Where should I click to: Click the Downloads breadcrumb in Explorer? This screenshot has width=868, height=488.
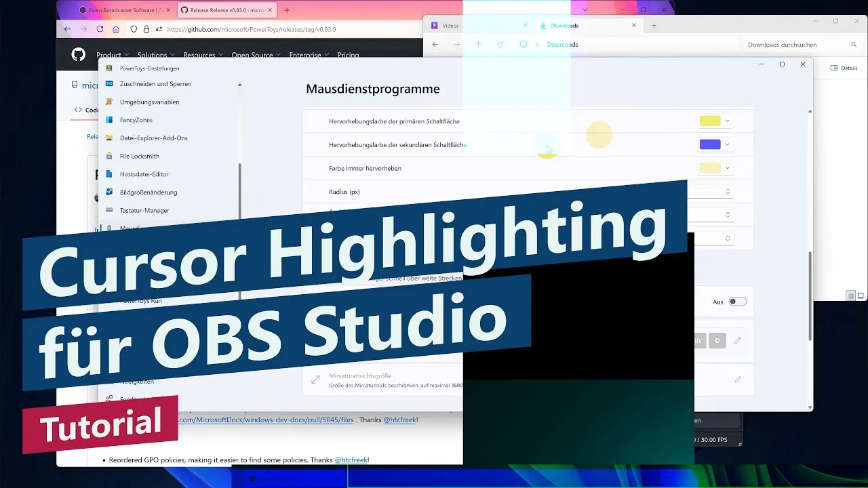click(562, 45)
